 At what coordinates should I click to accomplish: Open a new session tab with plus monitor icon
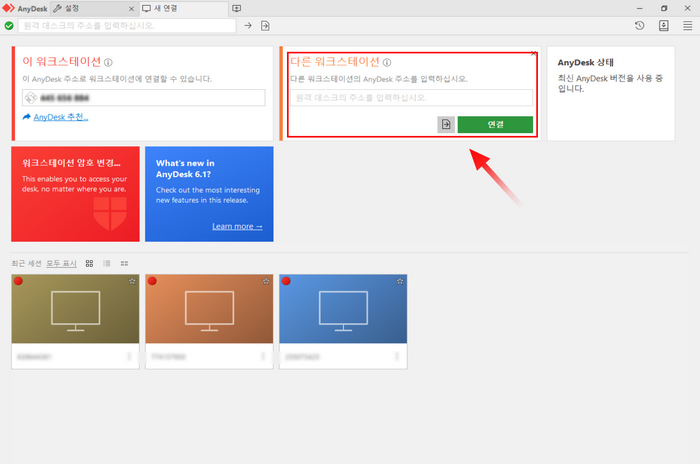[237, 8]
